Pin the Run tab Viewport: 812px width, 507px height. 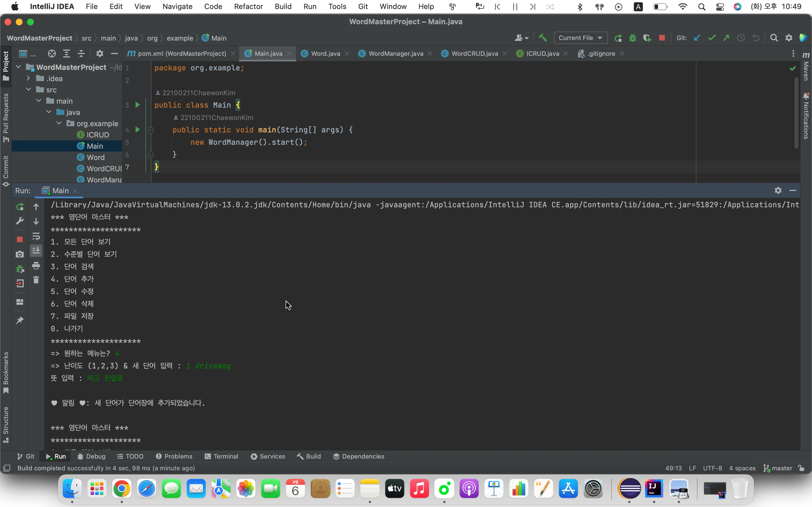(x=20, y=320)
